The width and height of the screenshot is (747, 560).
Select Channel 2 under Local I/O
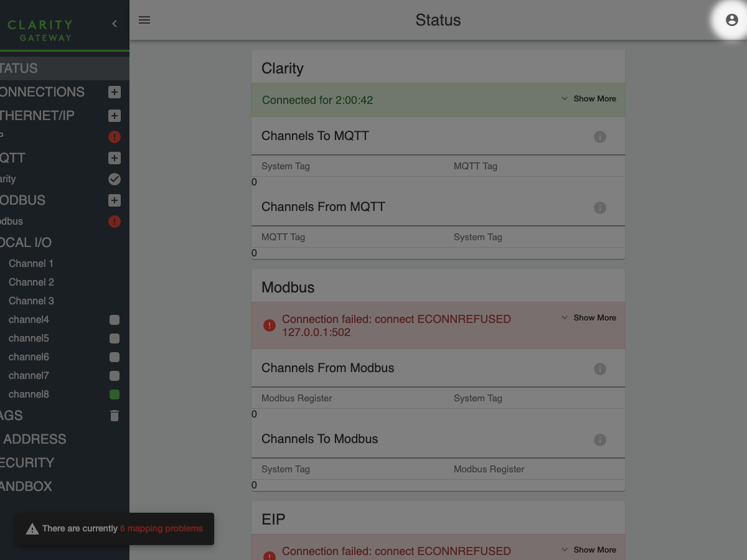[31, 282]
